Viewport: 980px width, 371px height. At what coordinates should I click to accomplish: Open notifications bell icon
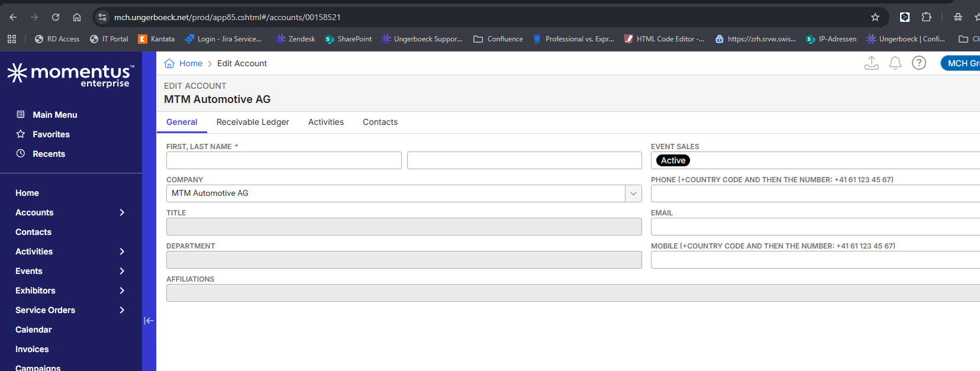[x=895, y=63]
